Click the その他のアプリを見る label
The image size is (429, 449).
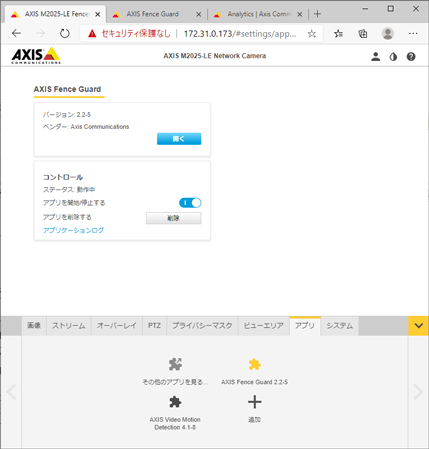tap(175, 382)
